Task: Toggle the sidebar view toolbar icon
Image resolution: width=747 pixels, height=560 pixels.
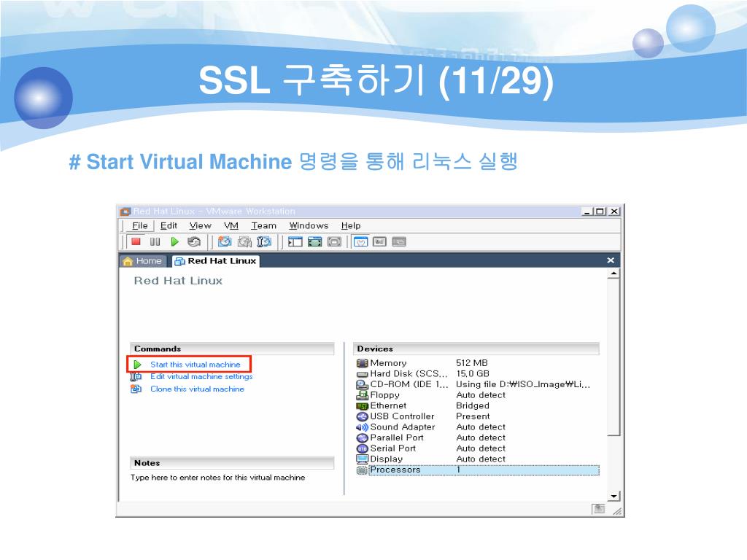Action: point(295,242)
